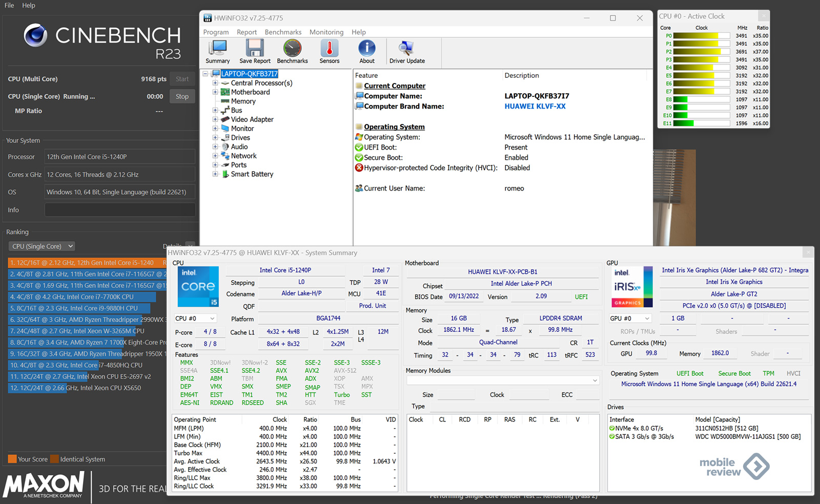Image resolution: width=820 pixels, height=504 pixels.
Task: Stop the single core Cinebench test
Action: [182, 96]
